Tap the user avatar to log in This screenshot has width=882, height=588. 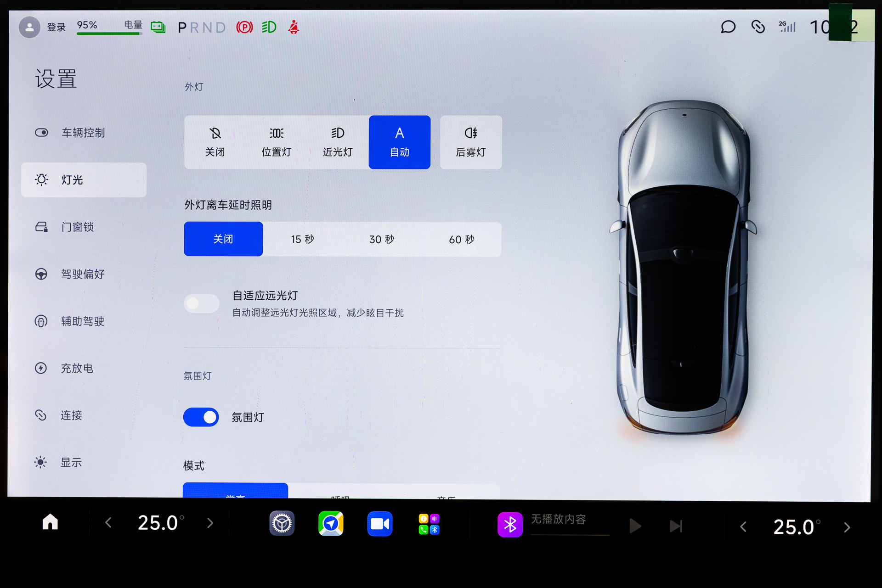(29, 27)
